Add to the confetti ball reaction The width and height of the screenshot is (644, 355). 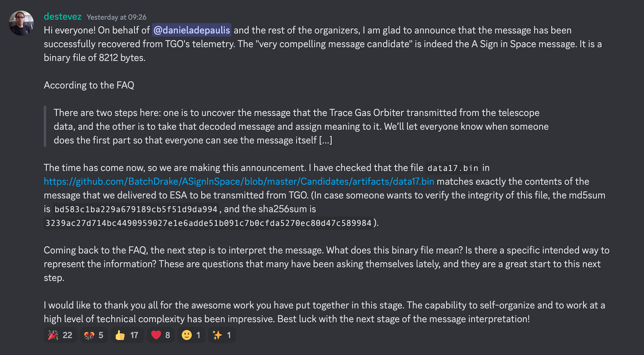click(94, 335)
